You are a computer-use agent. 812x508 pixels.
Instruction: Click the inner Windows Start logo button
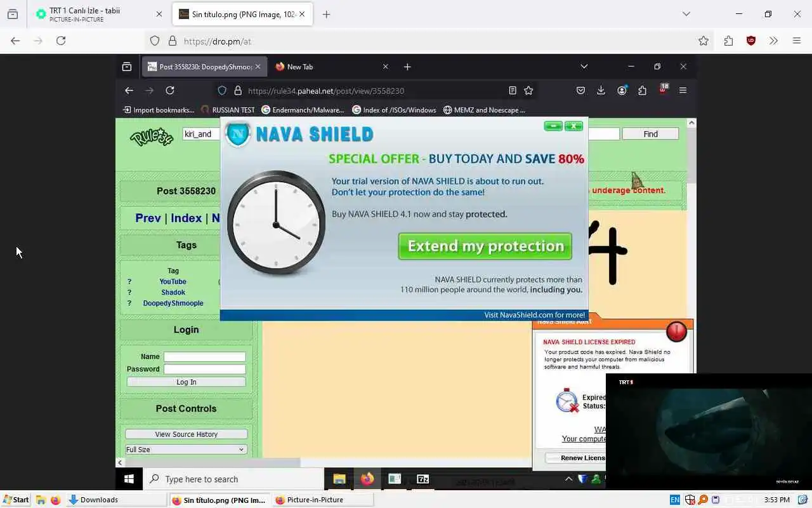pos(129,479)
